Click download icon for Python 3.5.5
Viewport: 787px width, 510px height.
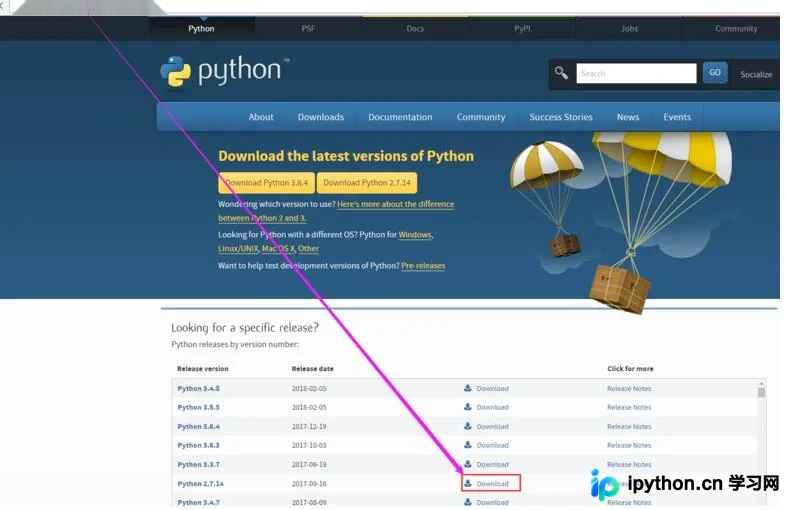click(x=467, y=407)
